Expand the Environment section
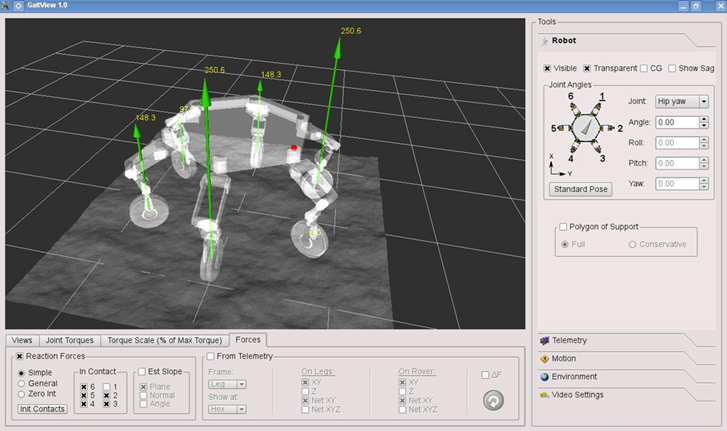The width and height of the screenshot is (727, 431). coord(626,377)
